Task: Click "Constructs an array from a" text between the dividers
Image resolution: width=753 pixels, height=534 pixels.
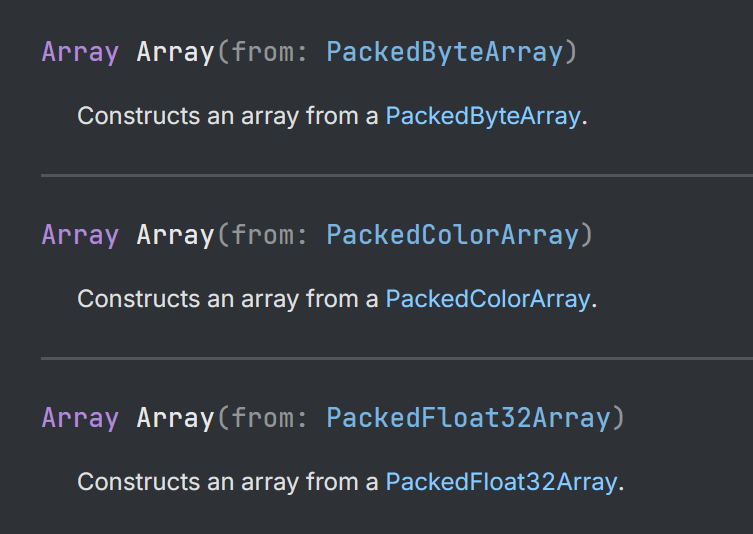Action: tap(227, 299)
